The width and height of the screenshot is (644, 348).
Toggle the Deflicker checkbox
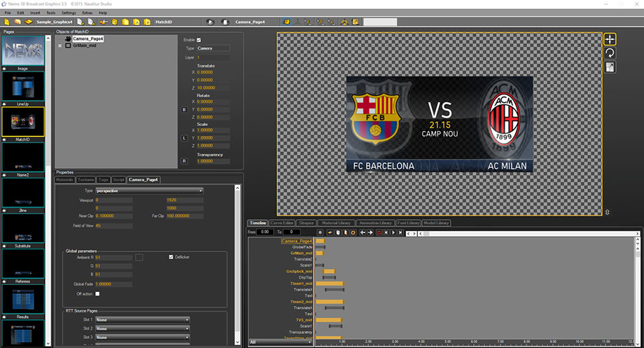(x=171, y=257)
